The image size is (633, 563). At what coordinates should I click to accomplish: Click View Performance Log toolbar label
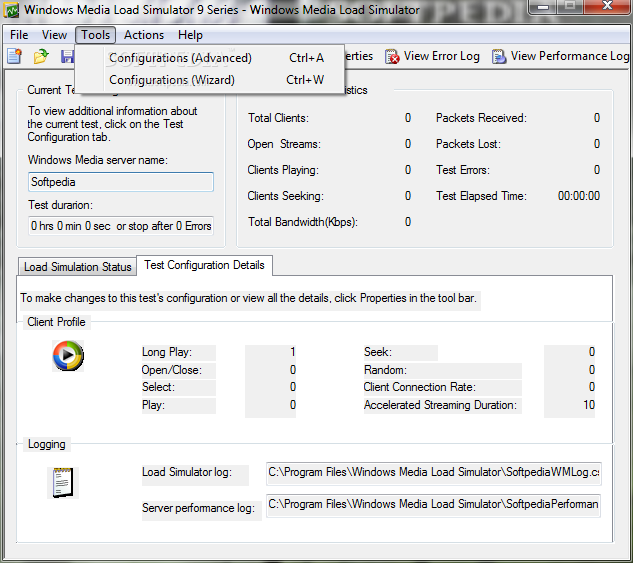tap(570, 56)
